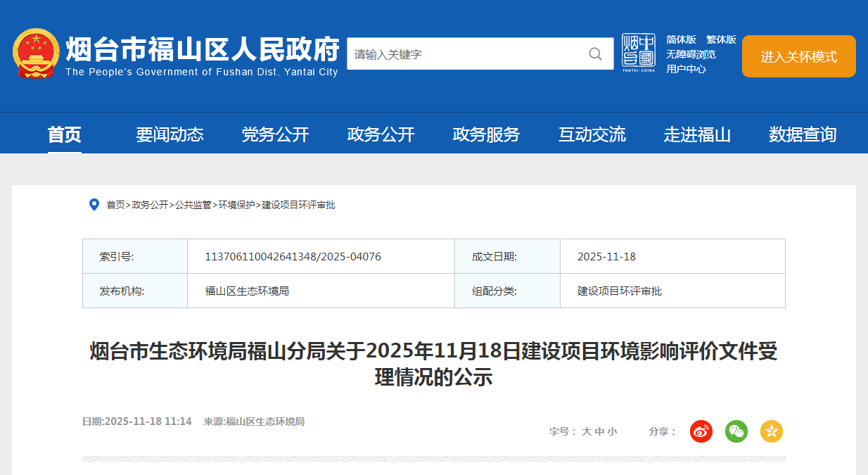Click the search magnifier icon
This screenshot has width=868, height=475.
coord(595,54)
